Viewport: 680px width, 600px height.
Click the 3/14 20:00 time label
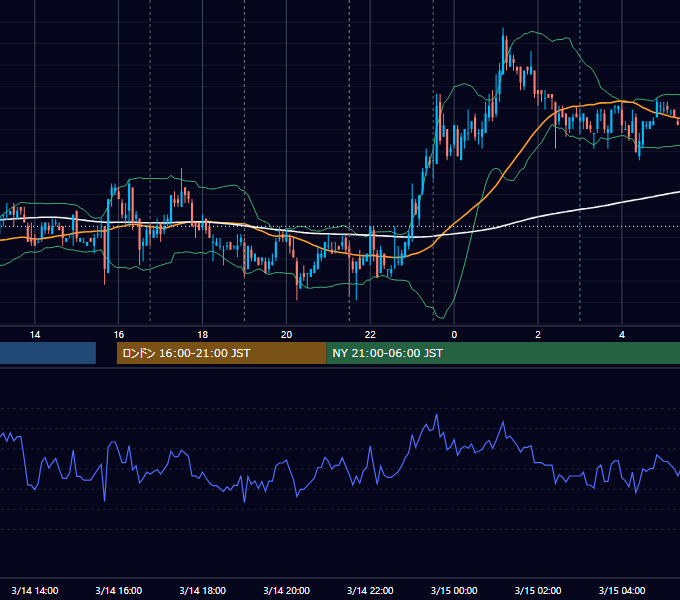pyautogui.click(x=286, y=590)
